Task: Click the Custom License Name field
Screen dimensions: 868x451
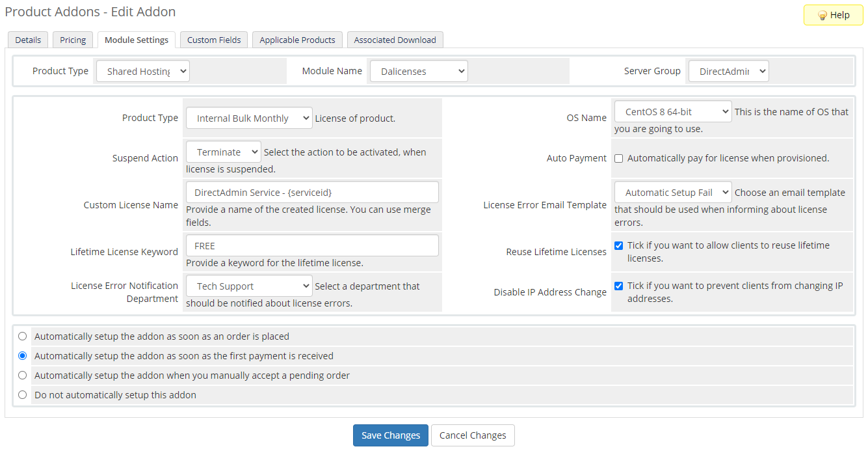Action: tap(312, 193)
